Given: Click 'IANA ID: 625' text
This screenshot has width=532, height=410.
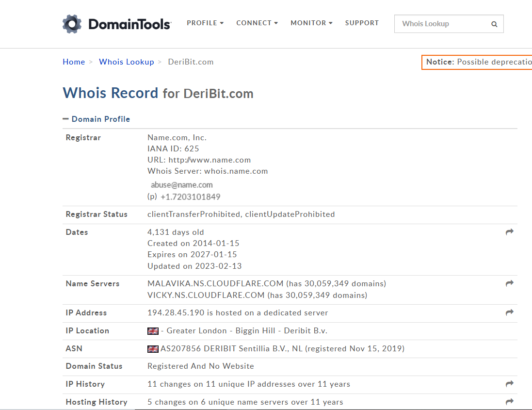Looking at the screenshot, I should click(173, 148).
